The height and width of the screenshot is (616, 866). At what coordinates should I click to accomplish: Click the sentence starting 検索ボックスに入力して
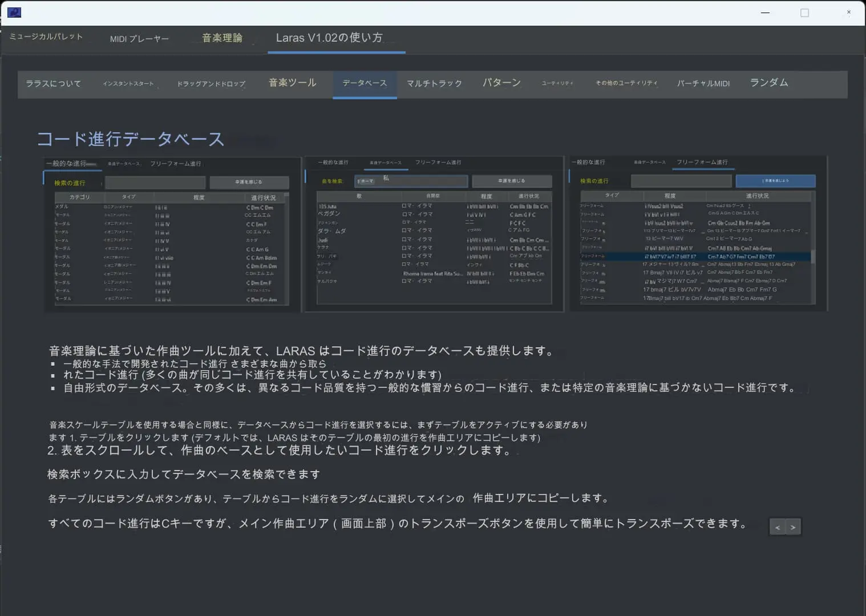click(184, 475)
